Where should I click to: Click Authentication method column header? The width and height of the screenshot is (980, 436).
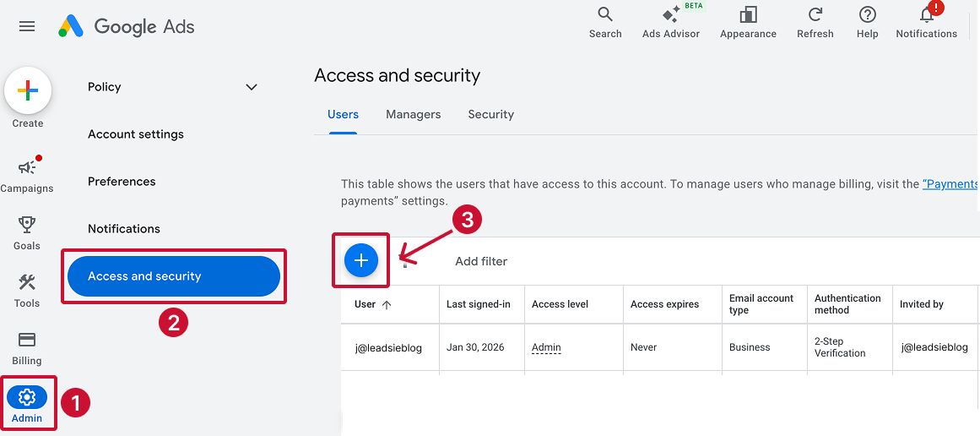[847, 304]
